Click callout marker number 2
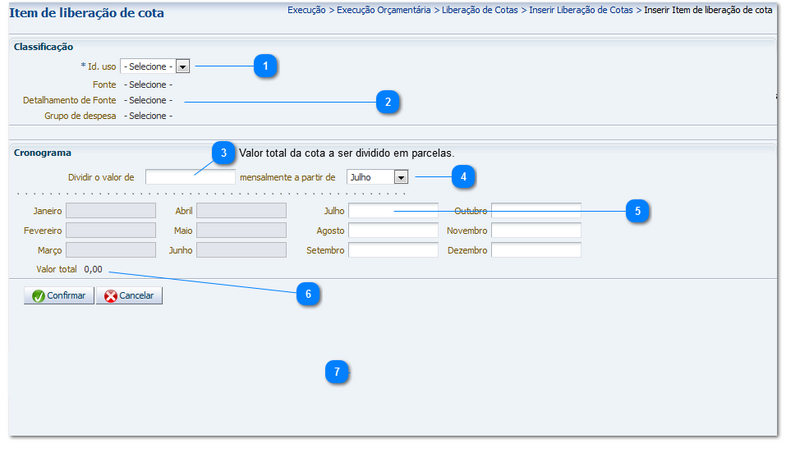800x457 pixels. (x=387, y=101)
